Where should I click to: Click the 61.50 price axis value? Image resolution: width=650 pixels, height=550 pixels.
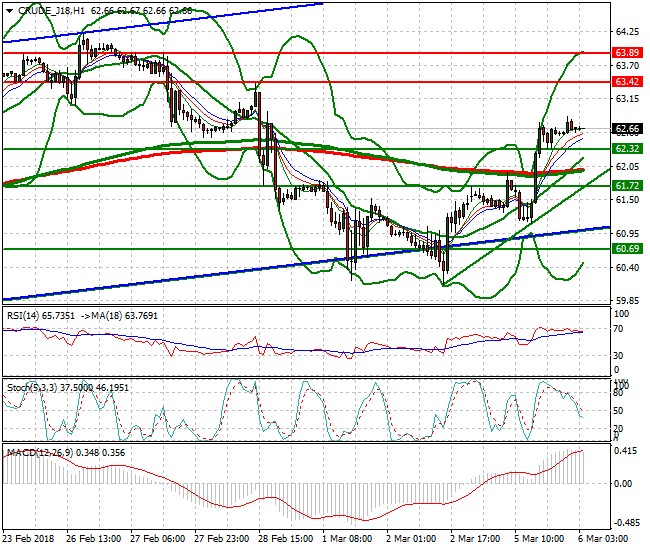pos(627,199)
